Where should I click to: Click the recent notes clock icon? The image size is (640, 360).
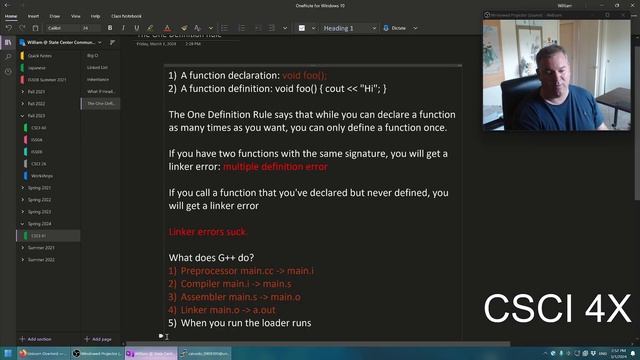(x=8, y=71)
